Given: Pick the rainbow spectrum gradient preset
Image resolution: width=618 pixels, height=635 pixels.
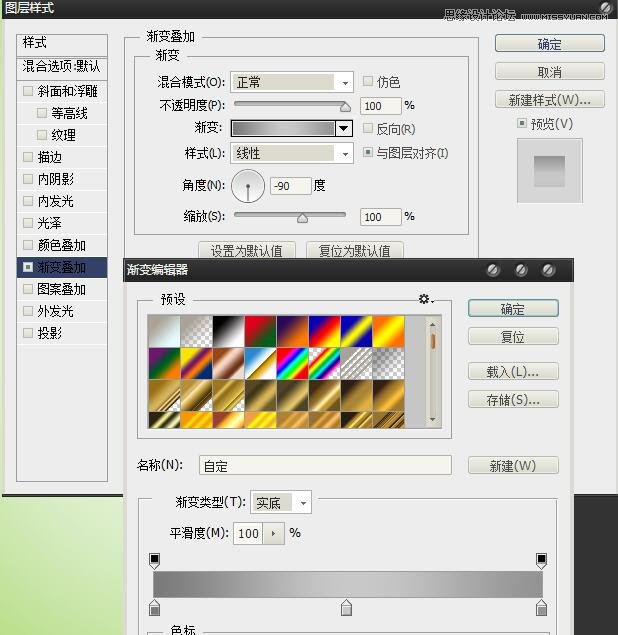Looking at the screenshot, I should 292,363.
